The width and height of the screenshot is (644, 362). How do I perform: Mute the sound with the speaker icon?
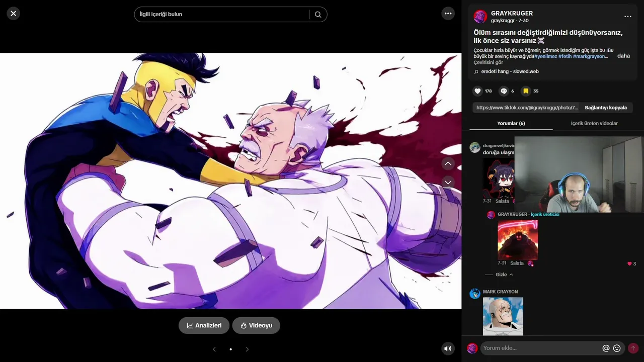tap(448, 348)
